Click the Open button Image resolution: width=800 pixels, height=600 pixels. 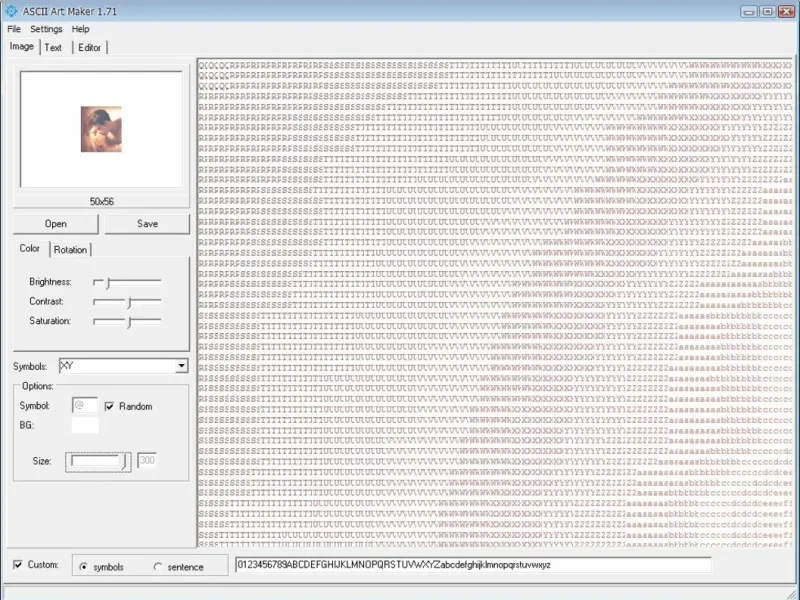click(56, 224)
